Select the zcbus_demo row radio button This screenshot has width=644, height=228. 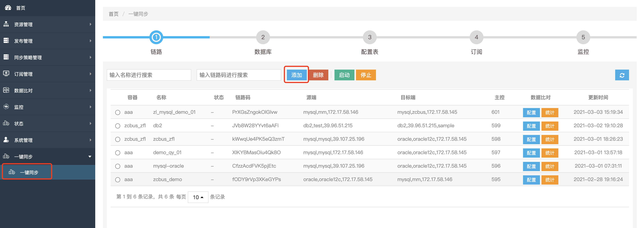tap(118, 180)
